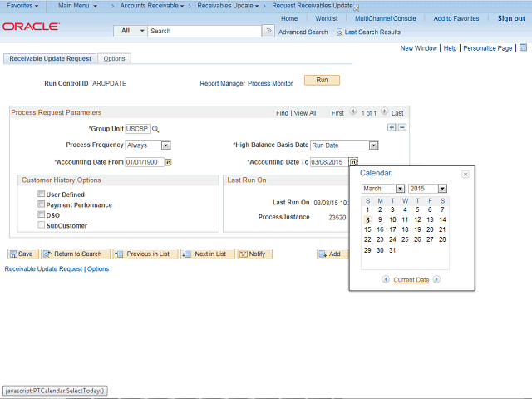The height and width of the screenshot is (399, 532).
Task: Select day 31 in the calendar
Action: [392, 250]
